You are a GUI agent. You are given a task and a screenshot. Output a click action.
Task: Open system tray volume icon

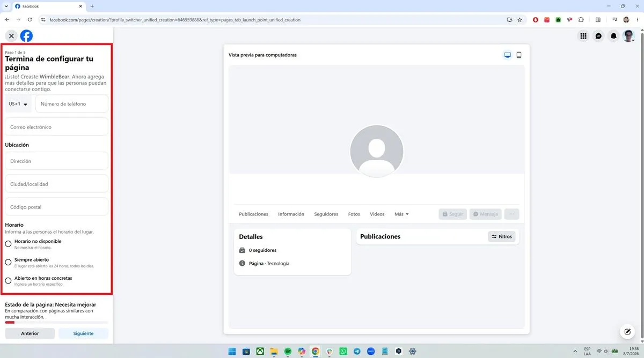pos(606,351)
